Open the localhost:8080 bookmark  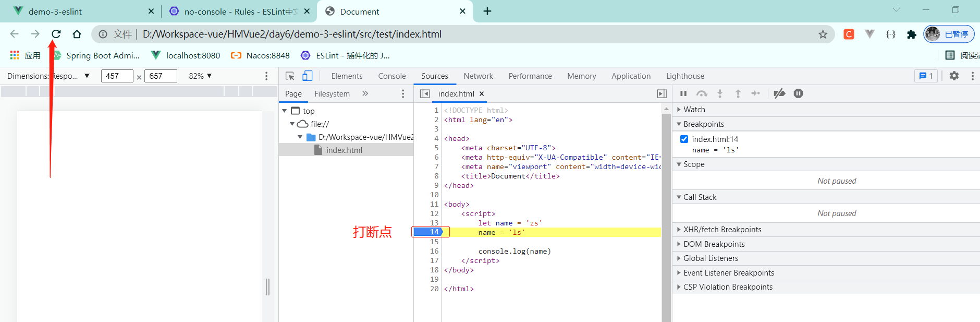tap(186, 55)
